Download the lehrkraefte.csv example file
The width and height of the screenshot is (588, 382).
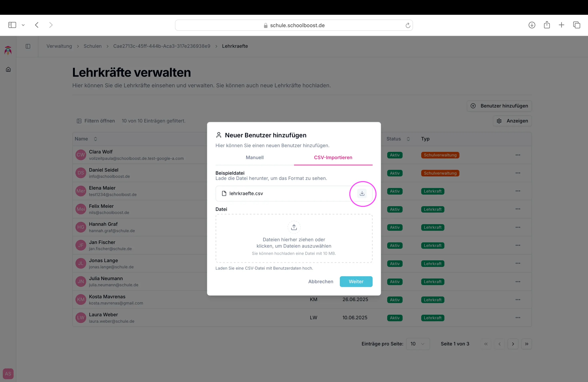362,193
